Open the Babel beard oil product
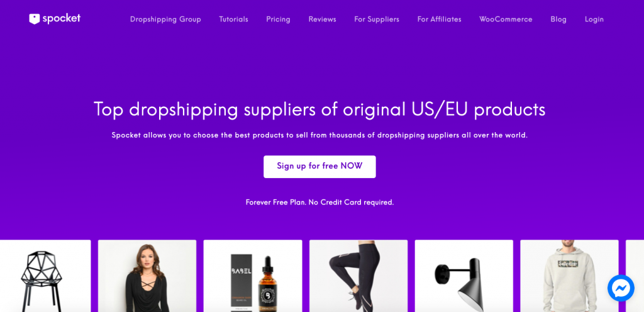This screenshot has width=644, height=312. (253, 276)
